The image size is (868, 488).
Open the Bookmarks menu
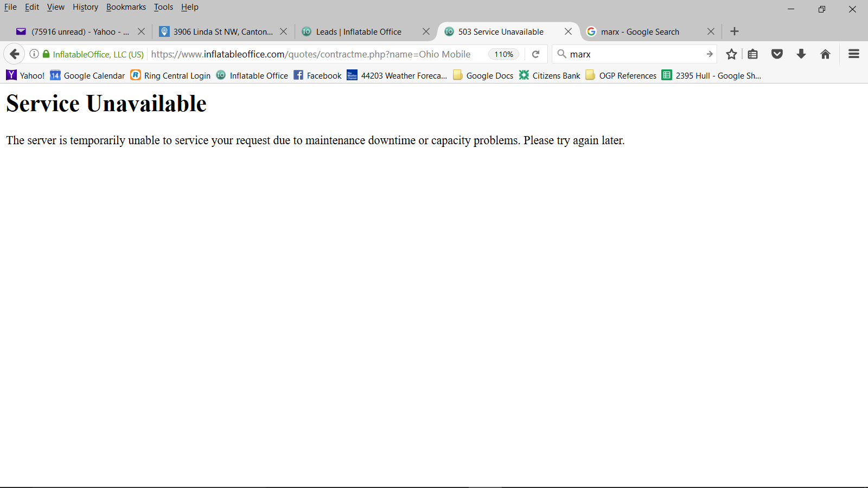[x=126, y=7]
